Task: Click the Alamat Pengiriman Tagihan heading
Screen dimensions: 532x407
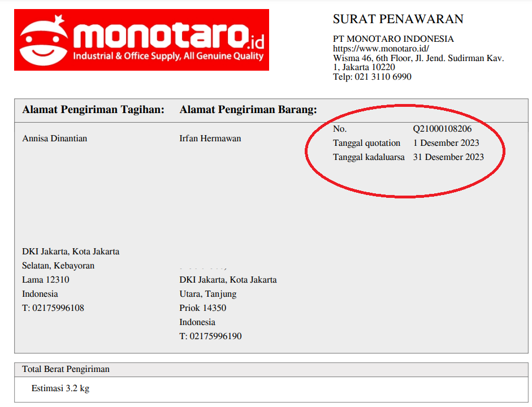Action: [x=93, y=110]
